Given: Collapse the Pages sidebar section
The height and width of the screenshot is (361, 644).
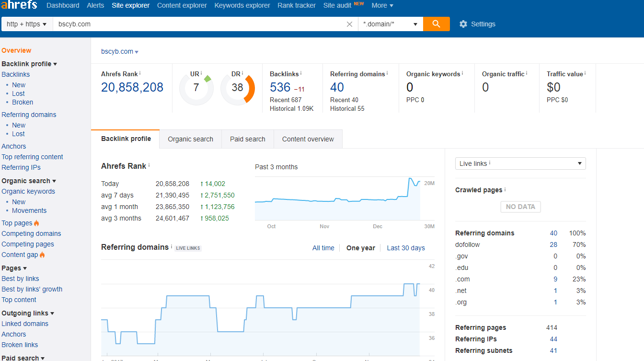Looking at the screenshot, I should pyautogui.click(x=14, y=268).
